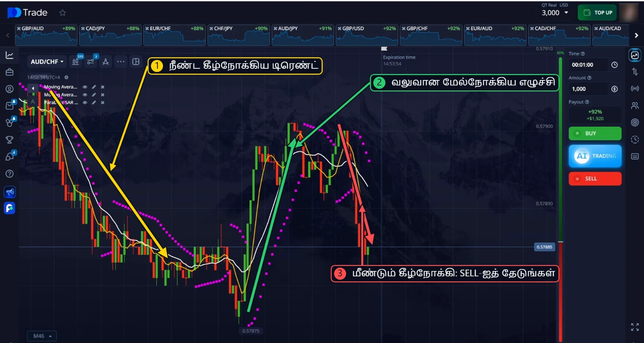The height and width of the screenshot is (343, 644).
Task: Hide the Parabolic SAR indicator
Action: (x=85, y=103)
